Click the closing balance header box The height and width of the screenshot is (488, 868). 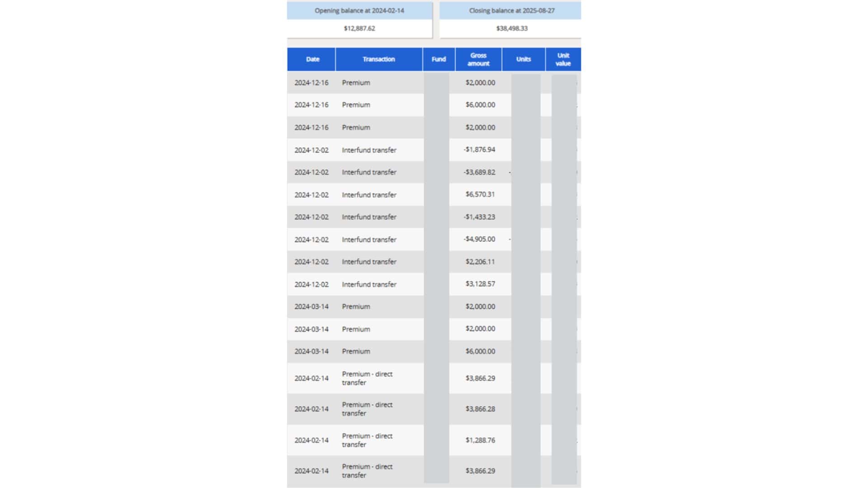[511, 10]
